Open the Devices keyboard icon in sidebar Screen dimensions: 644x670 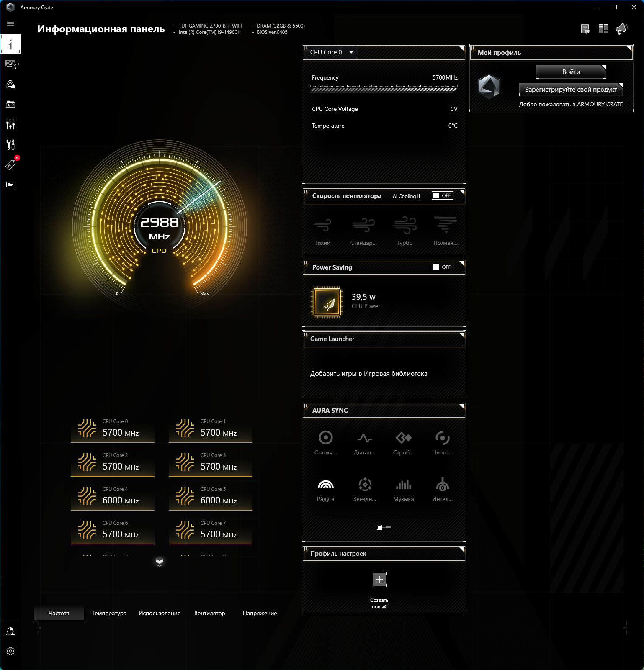(x=11, y=64)
